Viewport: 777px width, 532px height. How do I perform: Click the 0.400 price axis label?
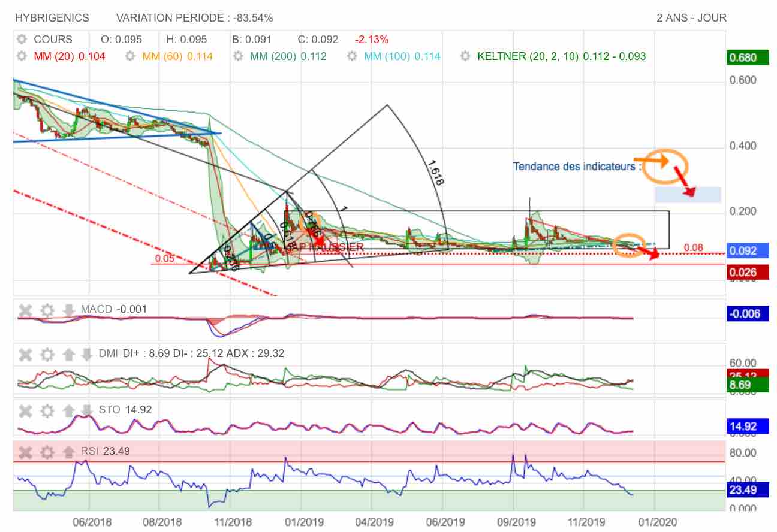point(743,146)
